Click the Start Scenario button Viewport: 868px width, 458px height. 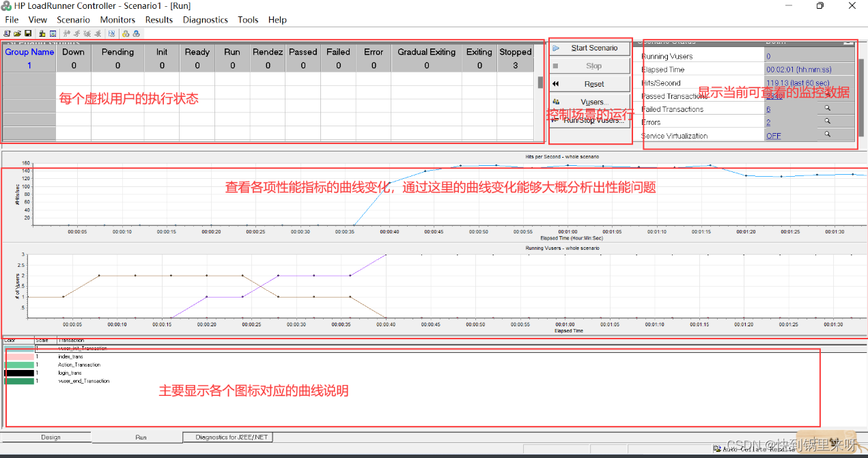point(590,48)
